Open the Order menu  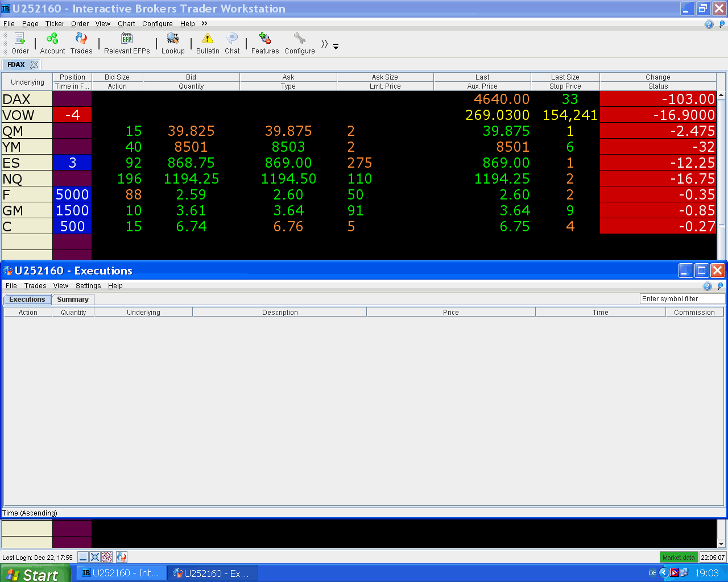pos(80,24)
